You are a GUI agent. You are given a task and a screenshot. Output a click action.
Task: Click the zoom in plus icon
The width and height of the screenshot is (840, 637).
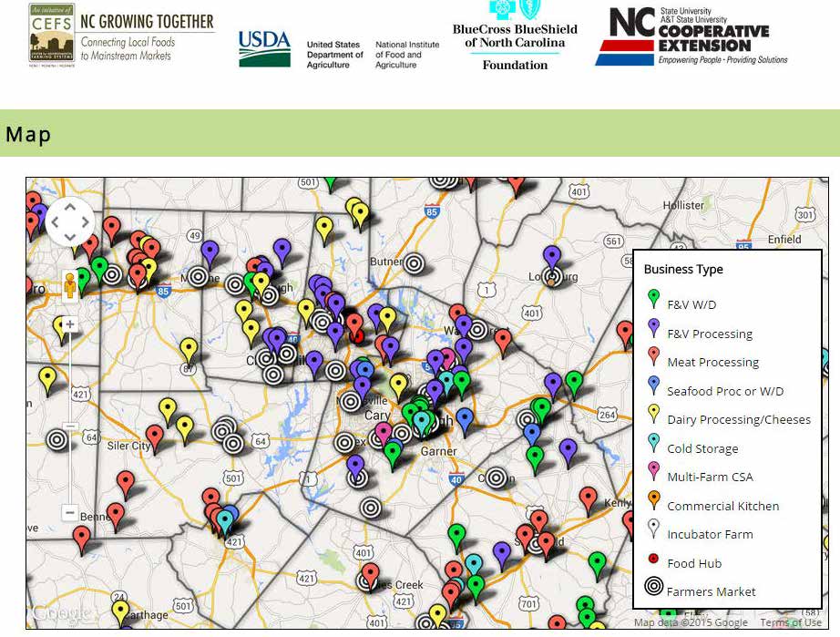pos(69,324)
